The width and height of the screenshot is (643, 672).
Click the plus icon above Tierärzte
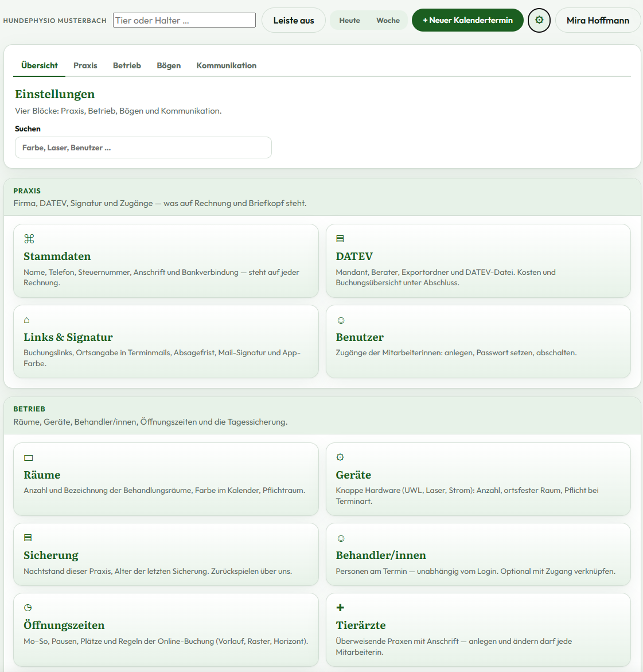click(x=340, y=608)
